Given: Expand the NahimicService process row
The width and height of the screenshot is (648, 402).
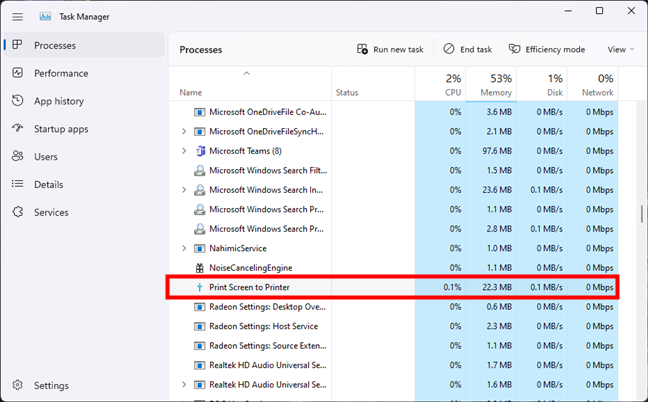Looking at the screenshot, I should [x=184, y=248].
